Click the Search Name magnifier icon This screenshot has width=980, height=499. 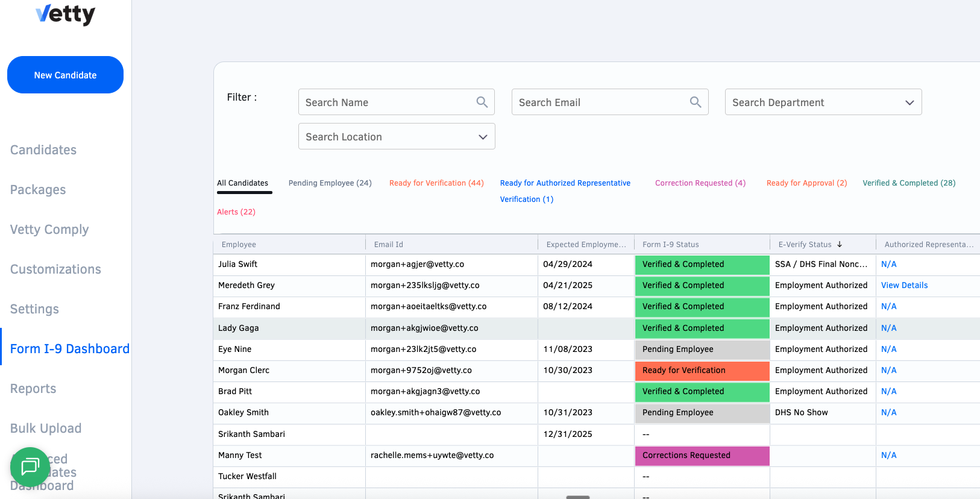(482, 102)
